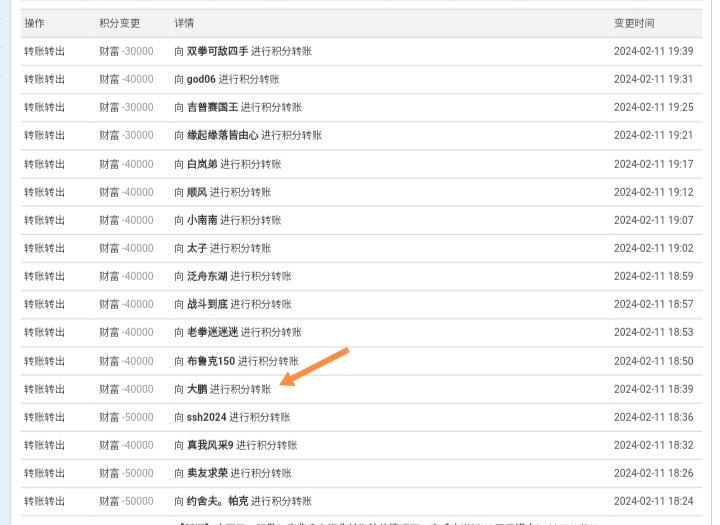
Task: Select timestamp 2024-02-11 19:25
Action: [x=653, y=107]
